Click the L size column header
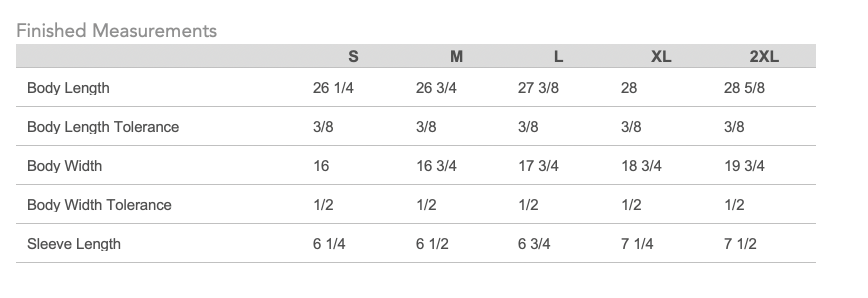The height and width of the screenshot is (298, 868). [x=558, y=56]
